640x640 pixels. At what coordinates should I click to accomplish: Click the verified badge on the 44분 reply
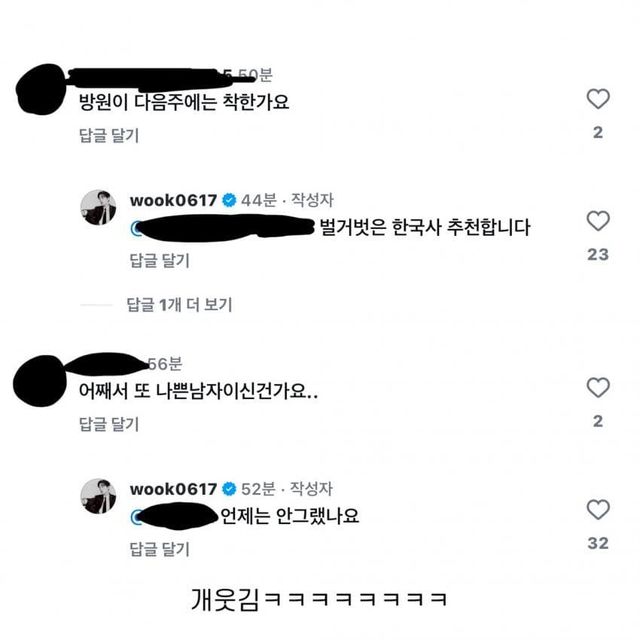pos(229,200)
